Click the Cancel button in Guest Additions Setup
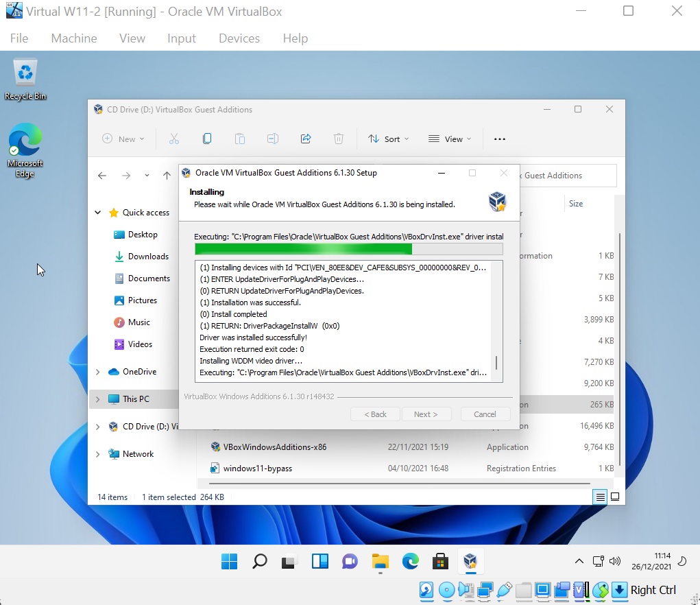Viewport: 700px width, 605px height. click(485, 414)
